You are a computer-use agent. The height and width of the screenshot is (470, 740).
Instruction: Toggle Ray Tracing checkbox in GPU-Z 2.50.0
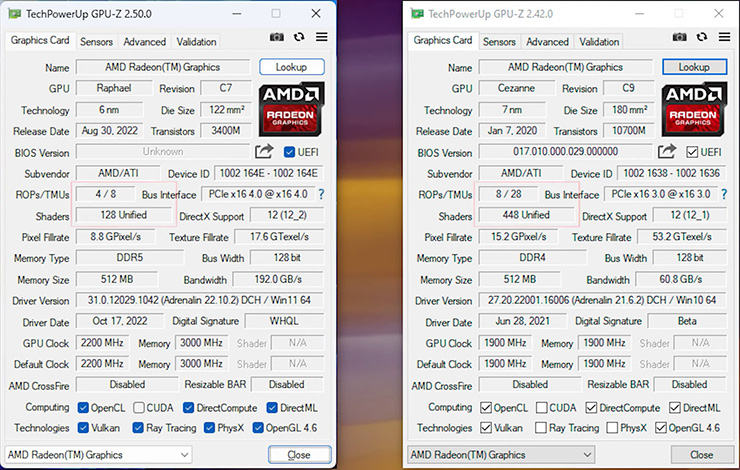tap(138, 428)
